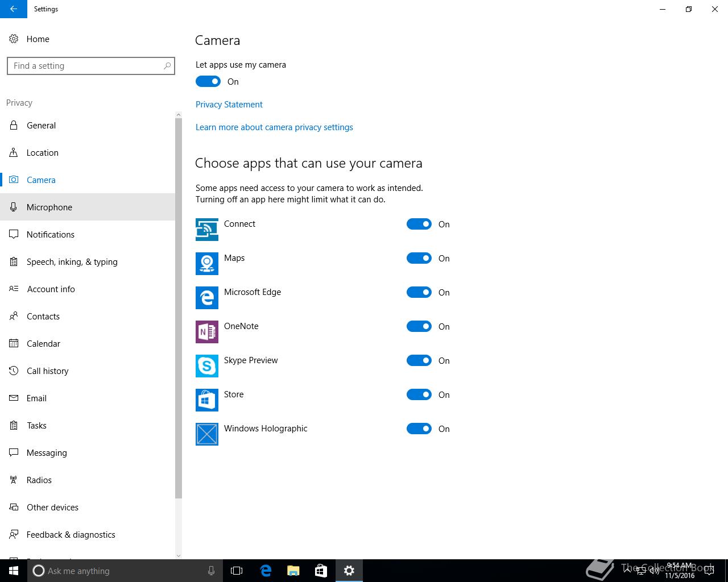This screenshot has width=728, height=582.
Task: Click the sidebar scrollbar down arrow
Action: (179, 555)
